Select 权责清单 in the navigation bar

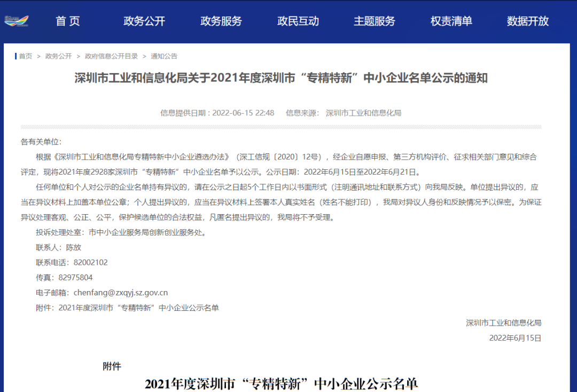(x=451, y=21)
